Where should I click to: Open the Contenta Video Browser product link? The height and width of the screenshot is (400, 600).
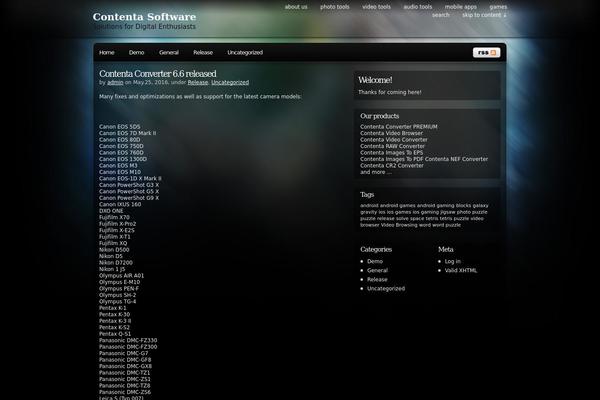click(x=391, y=133)
